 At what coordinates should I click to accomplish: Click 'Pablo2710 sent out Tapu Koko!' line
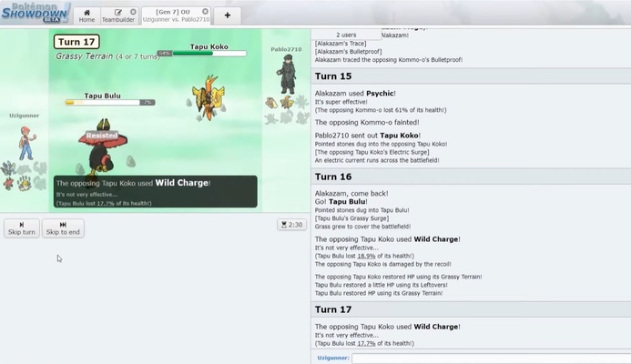[368, 136]
